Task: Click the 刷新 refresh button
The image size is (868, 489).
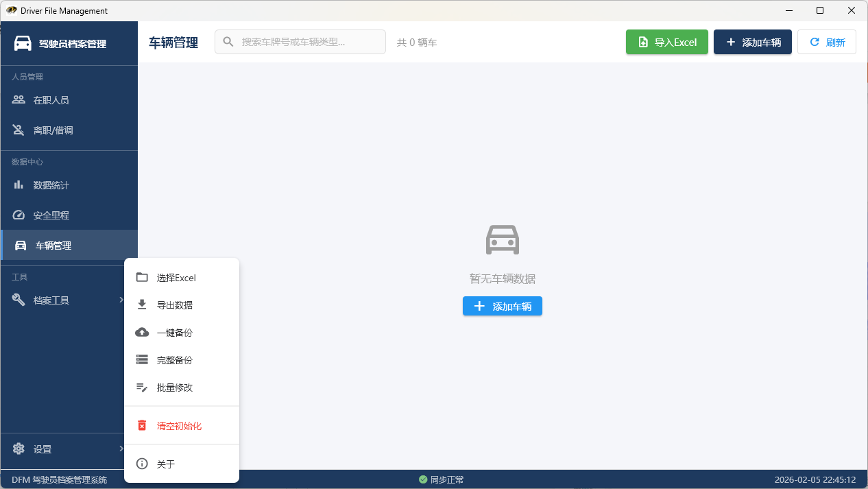Action: point(826,42)
